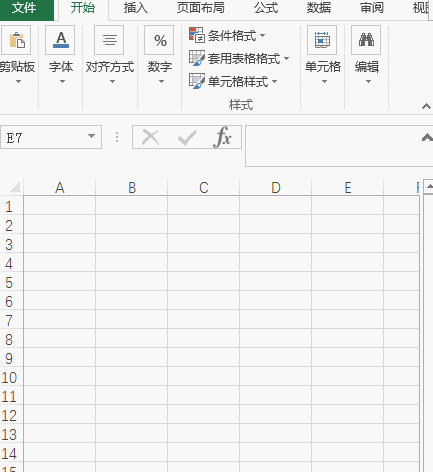Screen dimensions: 433x472
Task: Expand the 对齐方式 group dropdown arrow
Action: [112, 82]
